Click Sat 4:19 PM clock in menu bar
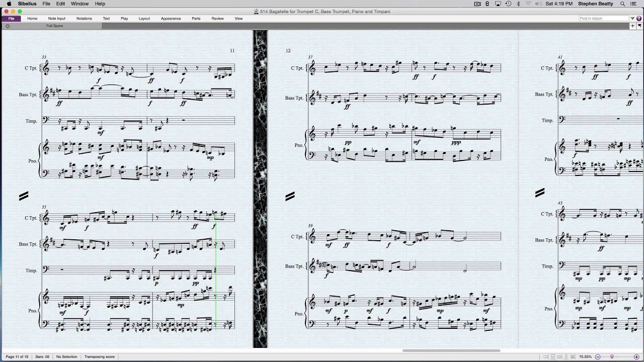 click(559, 4)
